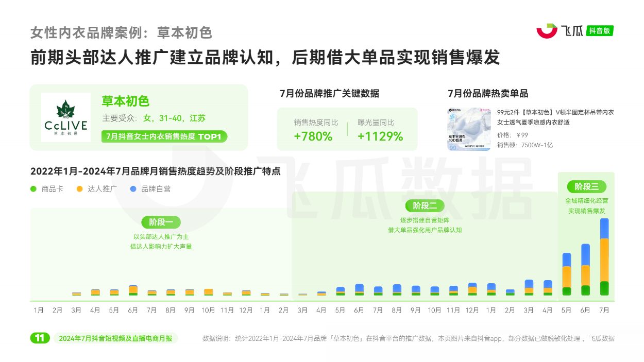
Task: Click the 商品卡 legend label
Action: [x=53, y=189]
